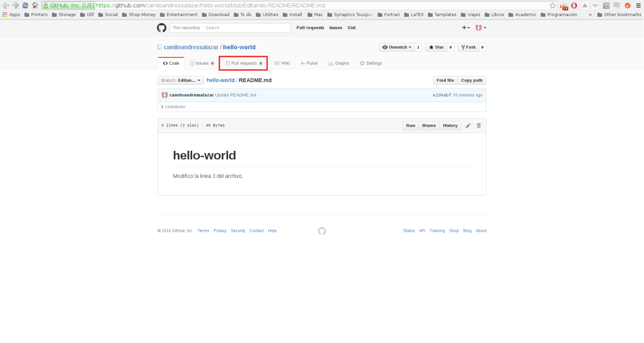Open the Apps grid in bookmarks bar
644x343 pixels.
(11, 15)
